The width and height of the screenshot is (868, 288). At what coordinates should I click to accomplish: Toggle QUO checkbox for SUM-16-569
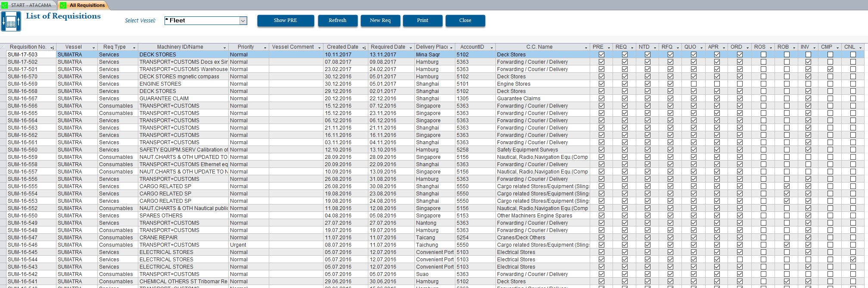pos(694,84)
